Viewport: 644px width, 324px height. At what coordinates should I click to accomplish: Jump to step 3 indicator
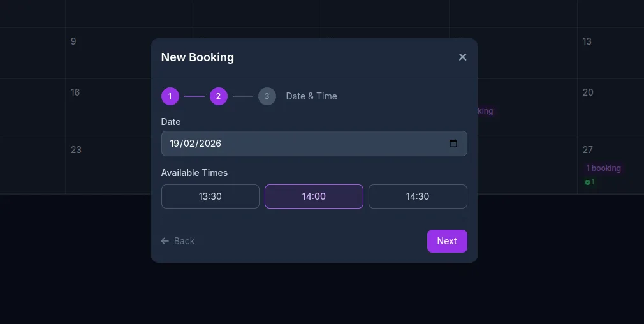click(267, 96)
